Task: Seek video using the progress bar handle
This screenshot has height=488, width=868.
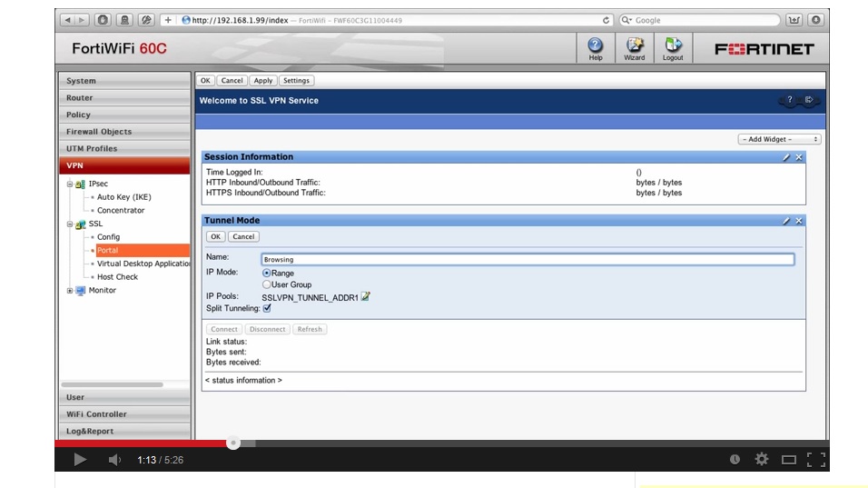Action: click(x=233, y=443)
